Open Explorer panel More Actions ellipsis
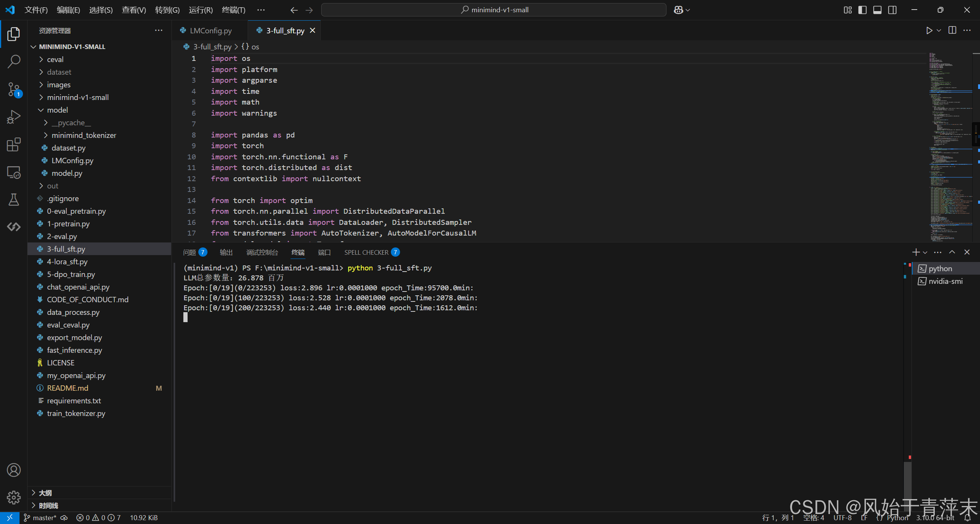The height and width of the screenshot is (524, 980). pos(158,30)
